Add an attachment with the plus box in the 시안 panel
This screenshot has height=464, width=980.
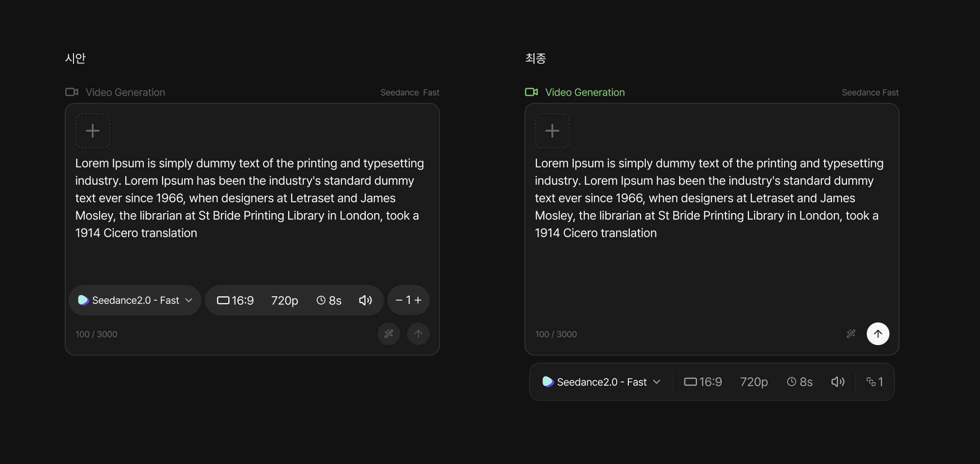(92, 130)
